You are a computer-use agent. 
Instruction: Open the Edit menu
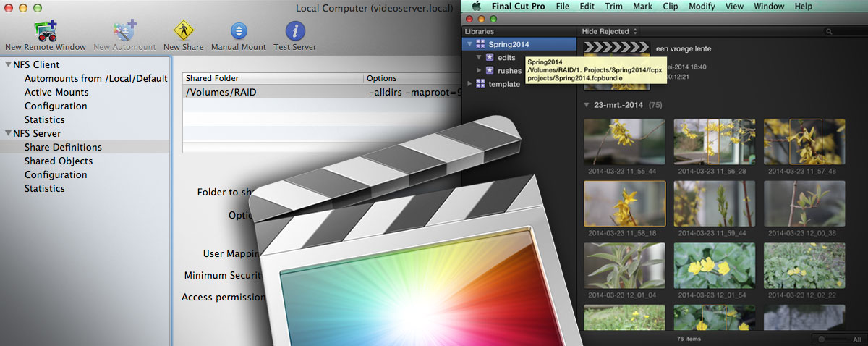click(x=587, y=7)
